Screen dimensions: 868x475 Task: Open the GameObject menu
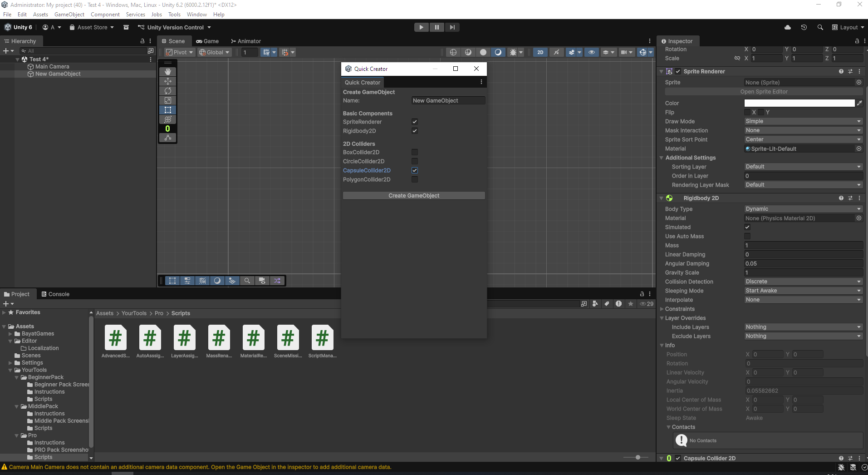click(x=69, y=15)
